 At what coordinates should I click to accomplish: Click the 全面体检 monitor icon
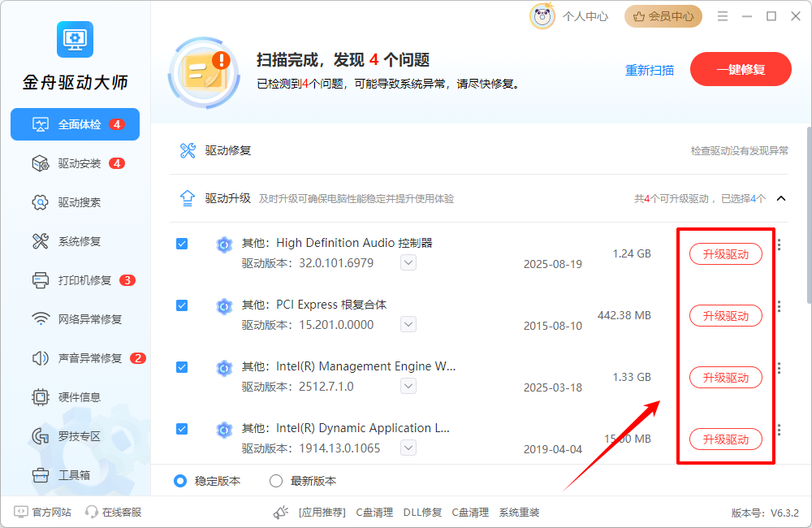(41, 124)
